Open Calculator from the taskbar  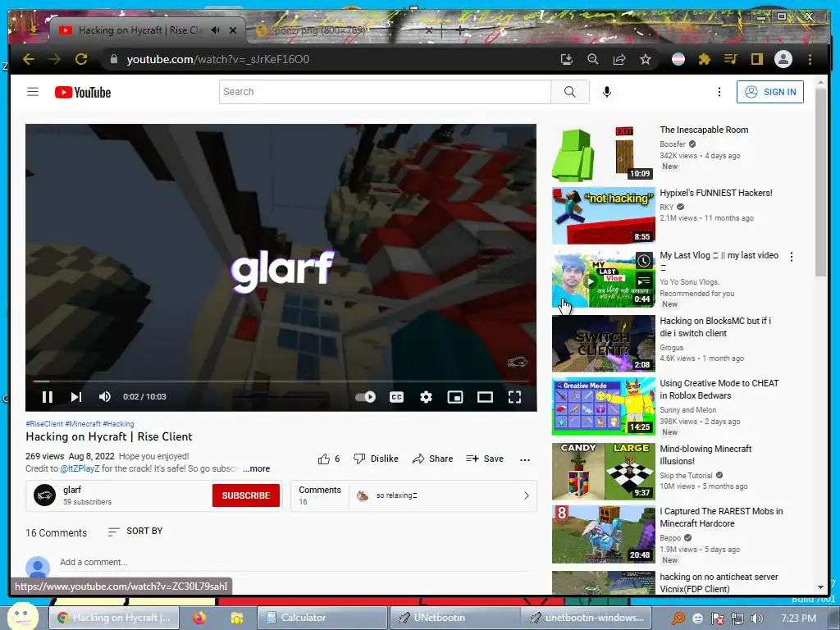tap(322, 618)
